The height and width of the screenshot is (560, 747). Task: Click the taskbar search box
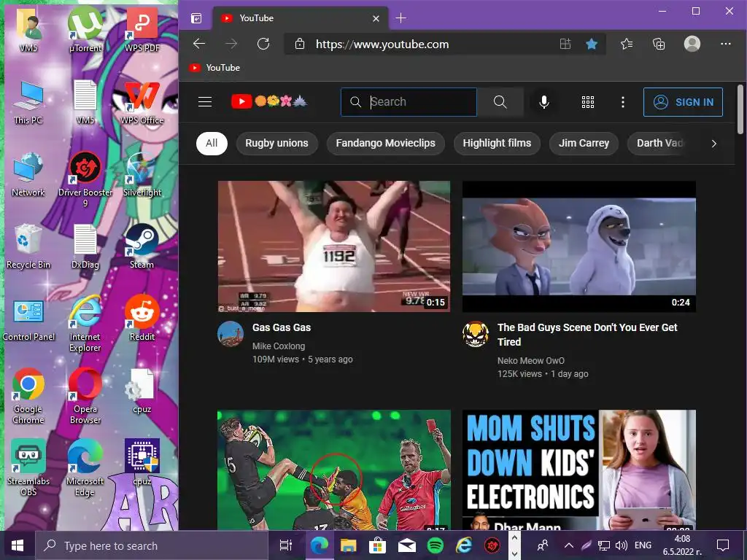click(152, 545)
